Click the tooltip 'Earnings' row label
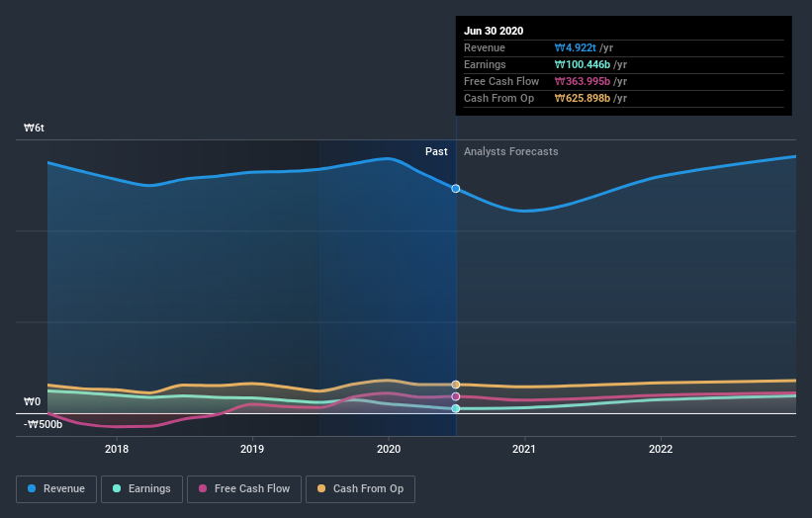 coord(485,64)
